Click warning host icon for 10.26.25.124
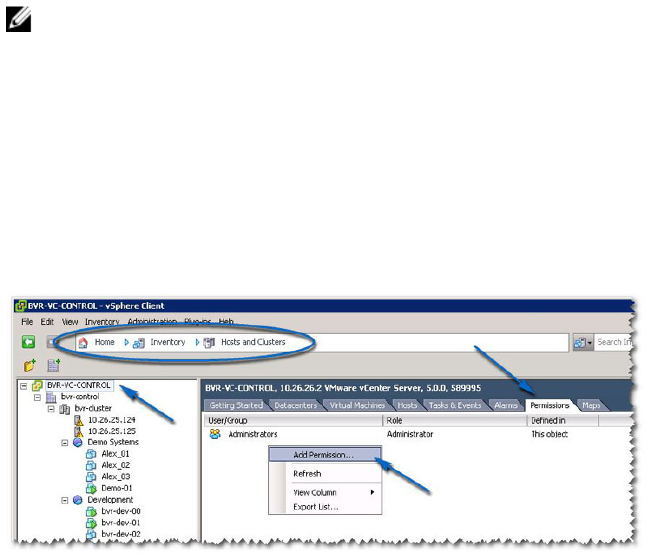651x556 pixels. pyautogui.click(x=78, y=421)
